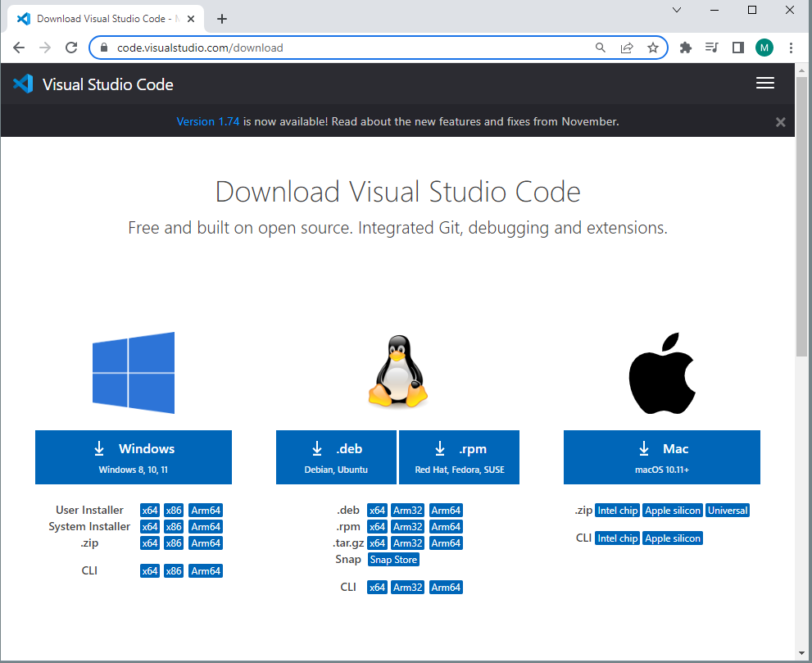Download Windows CLI x64

tap(150, 570)
